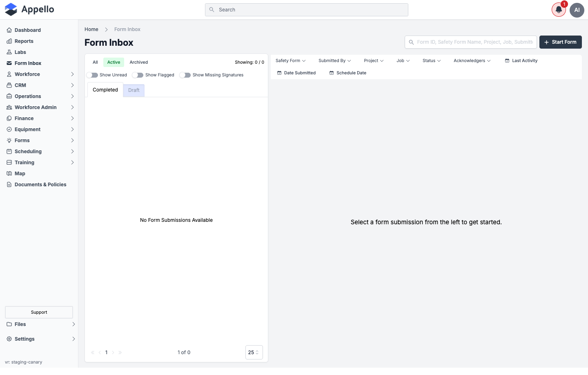The image size is (588, 375).
Task: Click the Documents & Policies file icon
Action: click(9, 185)
